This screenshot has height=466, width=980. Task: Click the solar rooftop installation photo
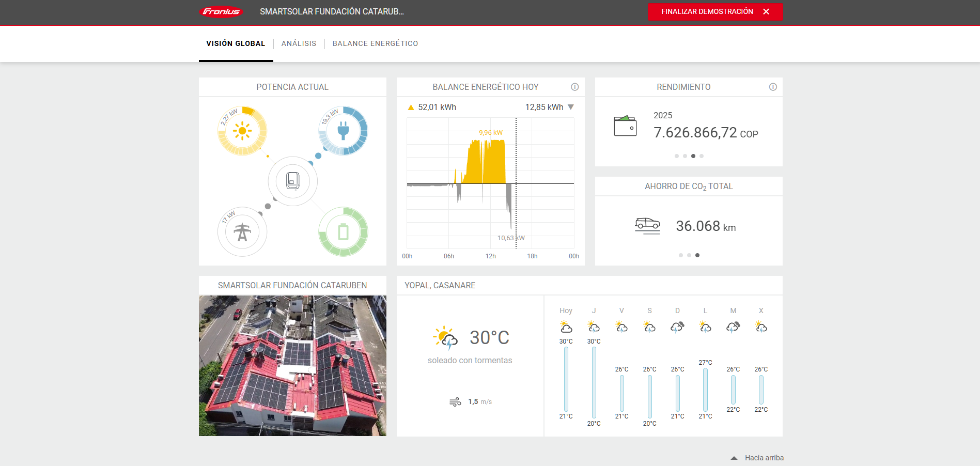[x=292, y=366]
